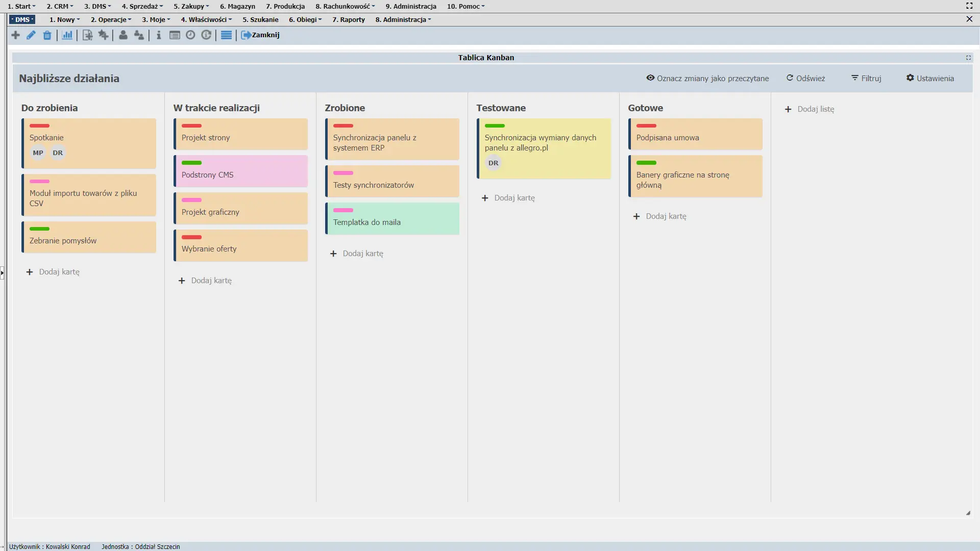Expand the 8. Rachunkowość menu
Image resolution: width=980 pixels, height=551 pixels.
click(x=345, y=6)
